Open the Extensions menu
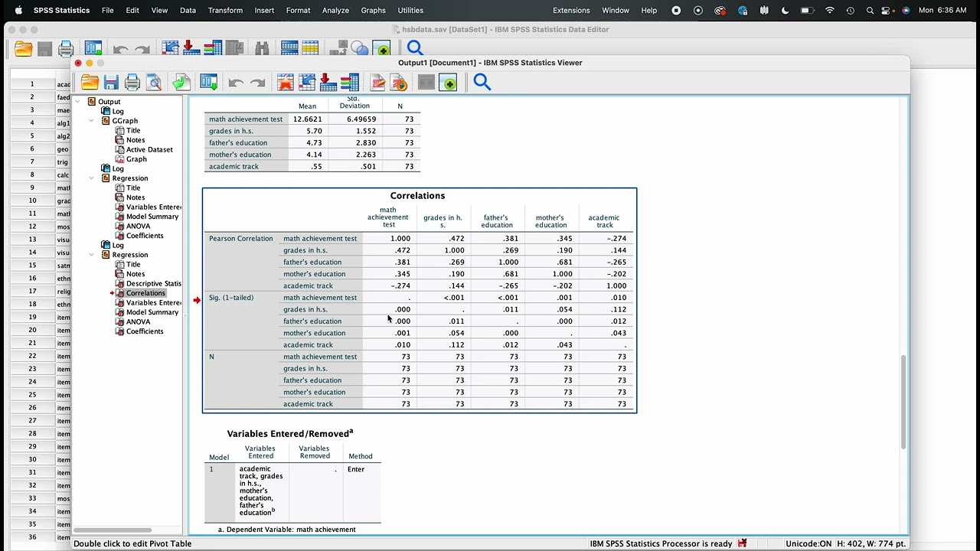 pyautogui.click(x=571, y=10)
